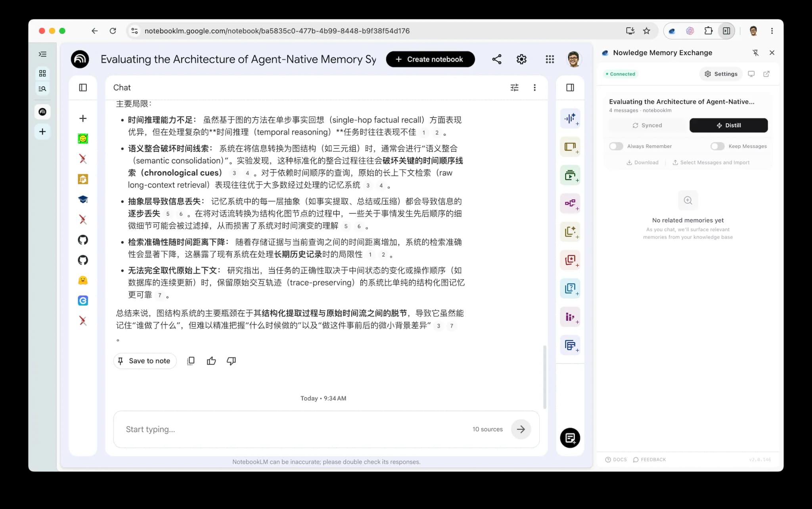The image size is (812, 509).
Task: Create a Data Table from studio panel
Action: pos(570,345)
